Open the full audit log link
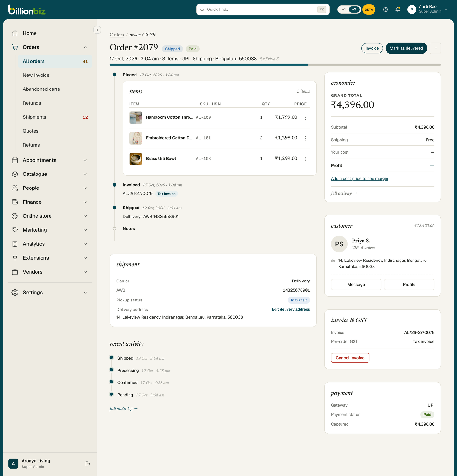 coord(124,409)
